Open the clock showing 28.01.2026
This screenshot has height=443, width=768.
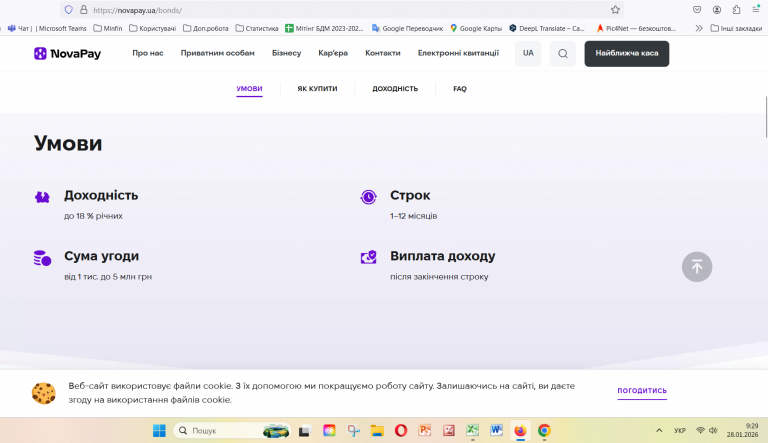(742, 430)
